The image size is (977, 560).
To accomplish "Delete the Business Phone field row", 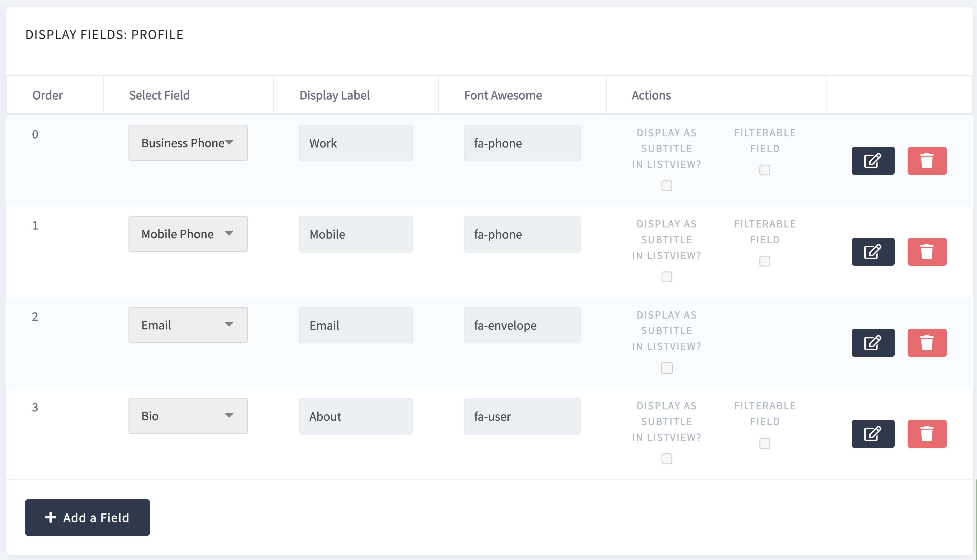I will pyautogui.click(x=926, y=161).
